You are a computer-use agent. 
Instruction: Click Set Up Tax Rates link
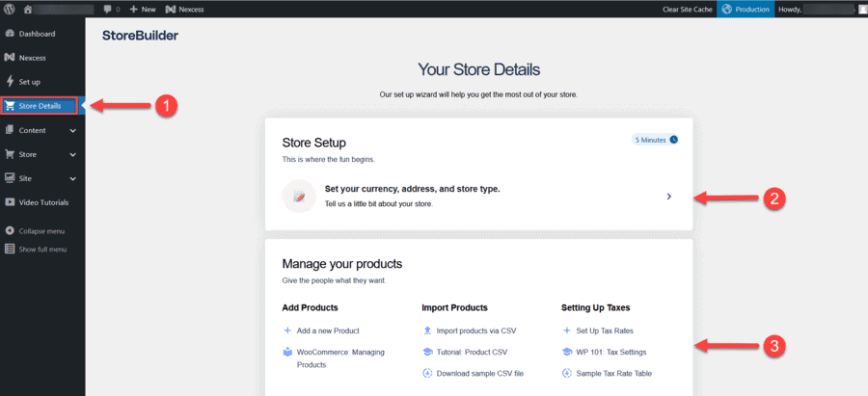(x=605, y=330)
